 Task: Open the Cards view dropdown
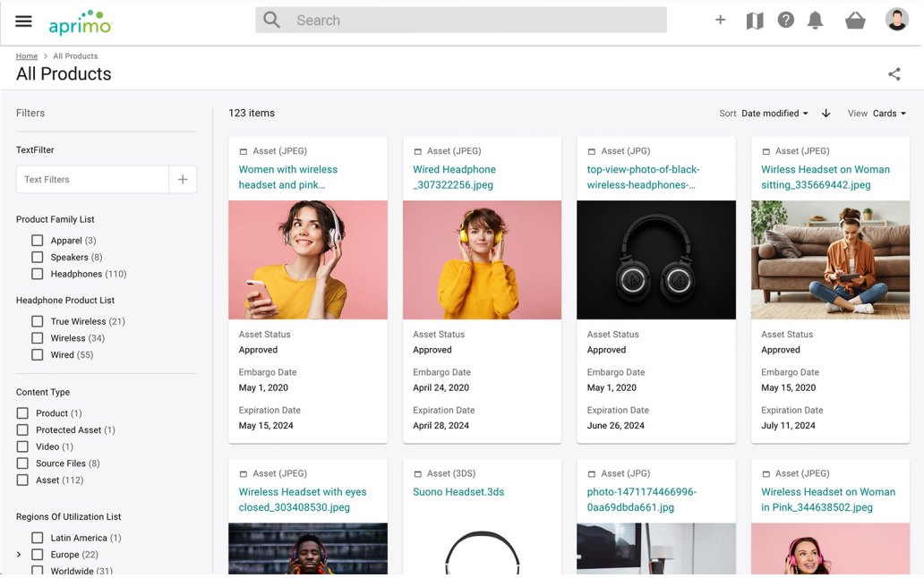pos(889,114)
